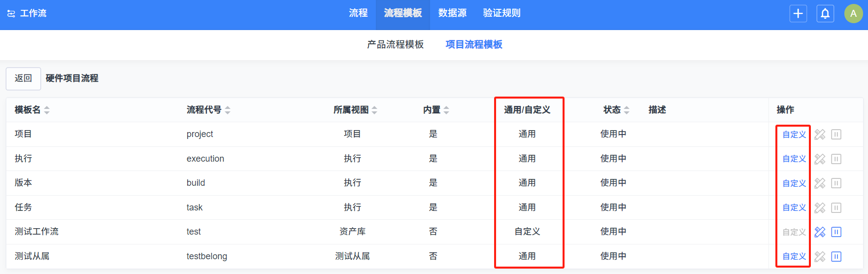The height and width of the screenshot is (274, 868).
Task: Click pause icon in task row
Action: [836, 207]
